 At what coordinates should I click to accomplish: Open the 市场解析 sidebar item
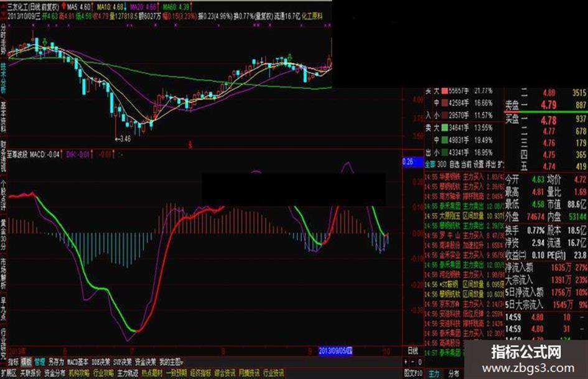(3, 274)
